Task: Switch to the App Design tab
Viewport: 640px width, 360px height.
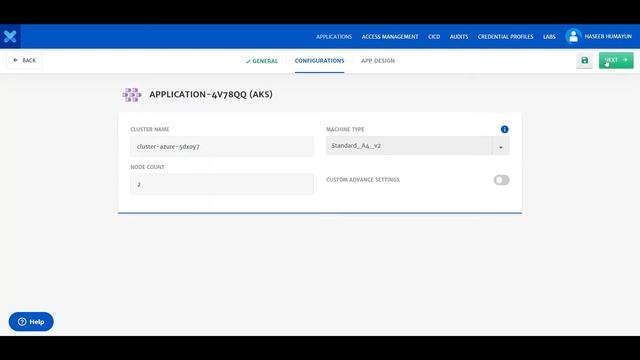Action: tap(378, 61)
